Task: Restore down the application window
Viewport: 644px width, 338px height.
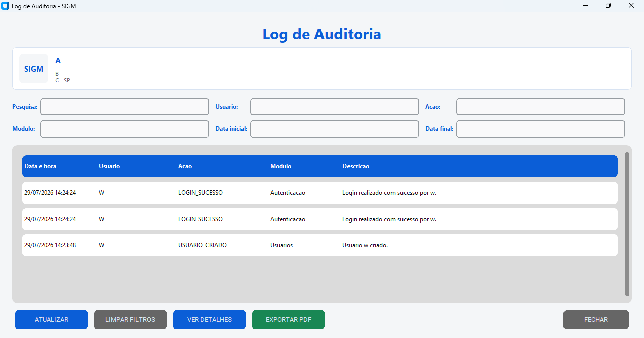Action: click(x=608, y=6)
